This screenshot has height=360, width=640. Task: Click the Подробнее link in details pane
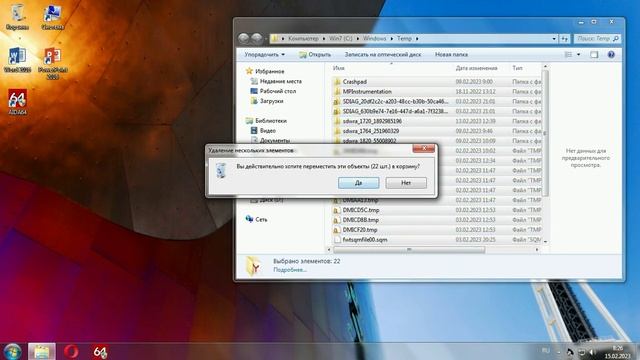coord(290,270)
